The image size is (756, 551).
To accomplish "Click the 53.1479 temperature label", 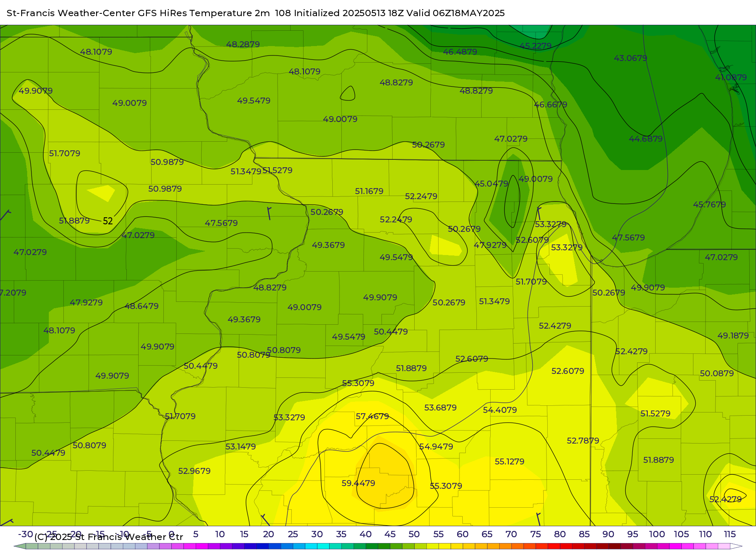I will tap(241, 446).
